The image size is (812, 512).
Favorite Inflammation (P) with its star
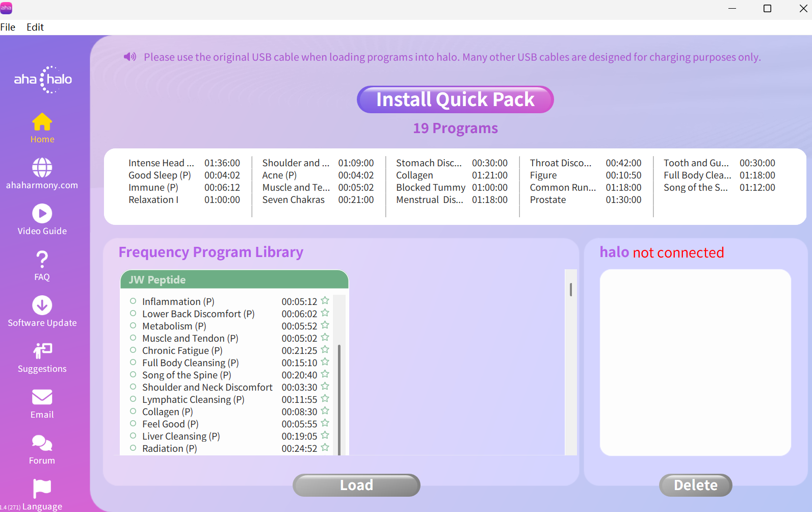point(325,300)
